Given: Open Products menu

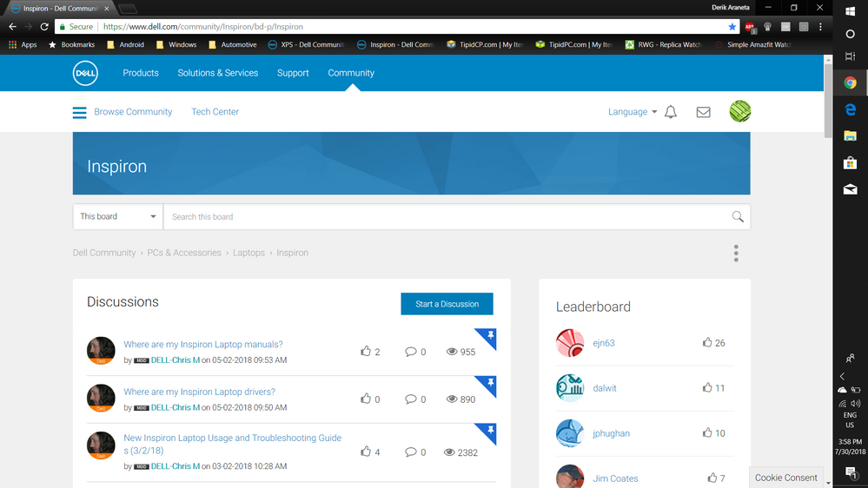Looking at the screenshot, I should (141, 73).
